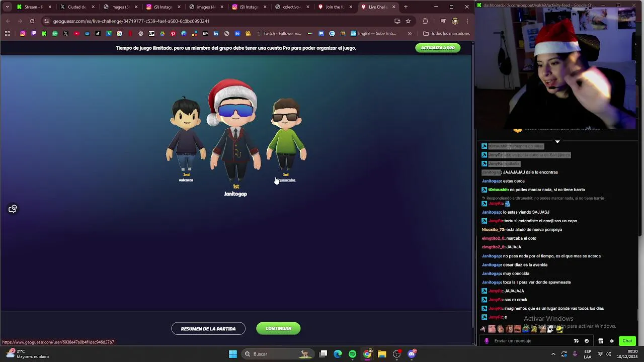
Task: Close the Live Challenge tab
Action: (x=393, y=7)
